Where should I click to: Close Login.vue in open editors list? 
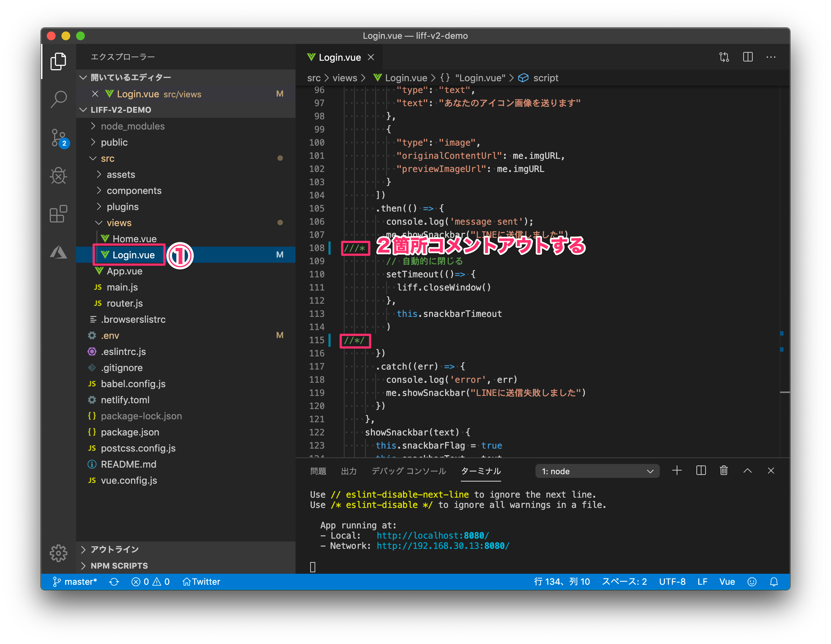coord(95,94)
